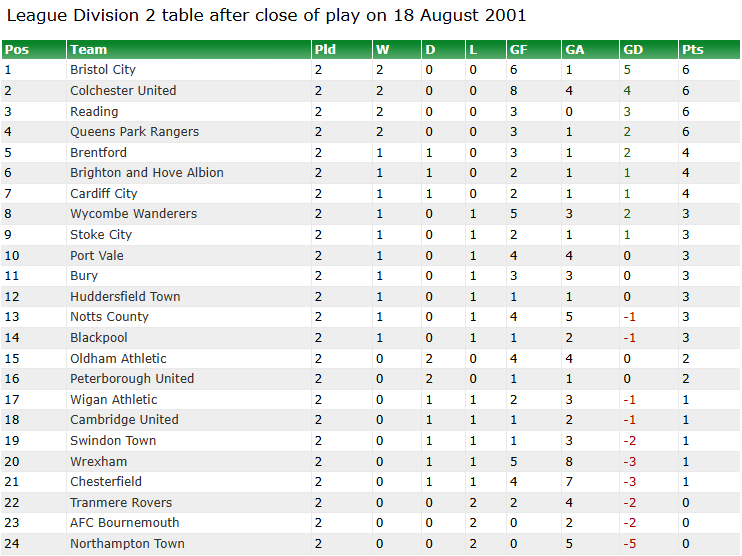Select the Bristol City team name
This screenshot has height=556, width=742.
(x=103, y=70)
